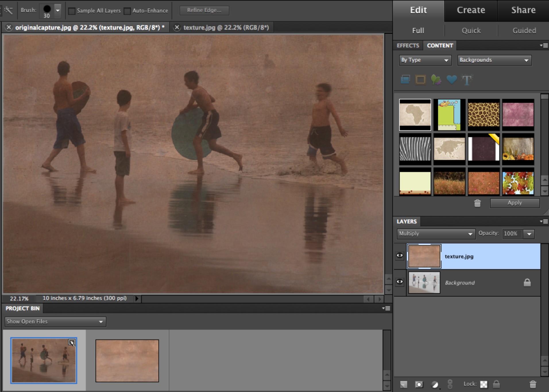
Task: Select the dark purple background with yellow corner
Action: [x=484, y=149]
